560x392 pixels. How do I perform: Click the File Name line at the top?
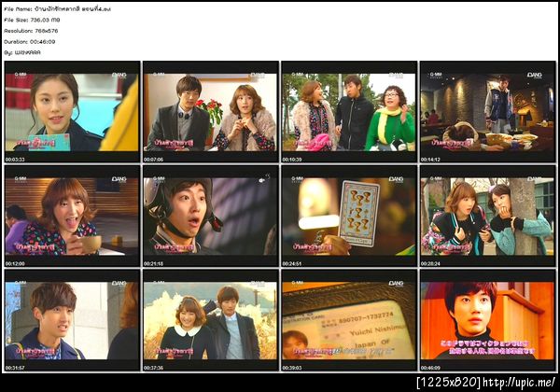click(58, 9)
